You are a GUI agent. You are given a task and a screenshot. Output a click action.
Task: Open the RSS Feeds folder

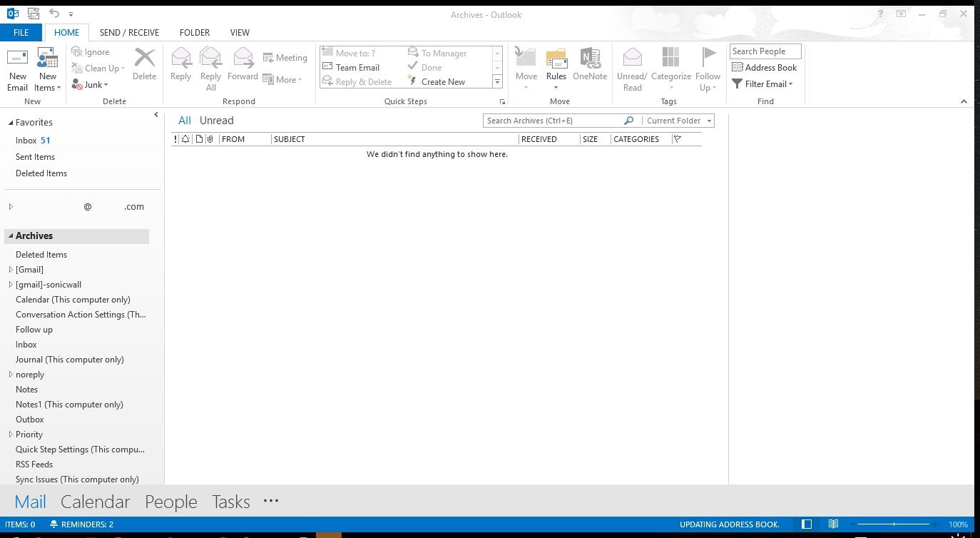click(x=34, y=465)
